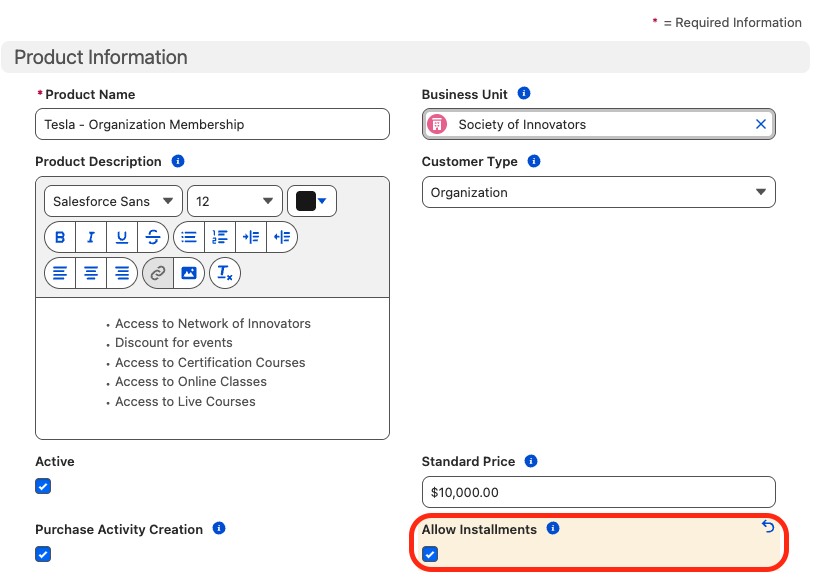Align description text right
The width and height of the screenshot is (816, 586).
pos(122,273)
